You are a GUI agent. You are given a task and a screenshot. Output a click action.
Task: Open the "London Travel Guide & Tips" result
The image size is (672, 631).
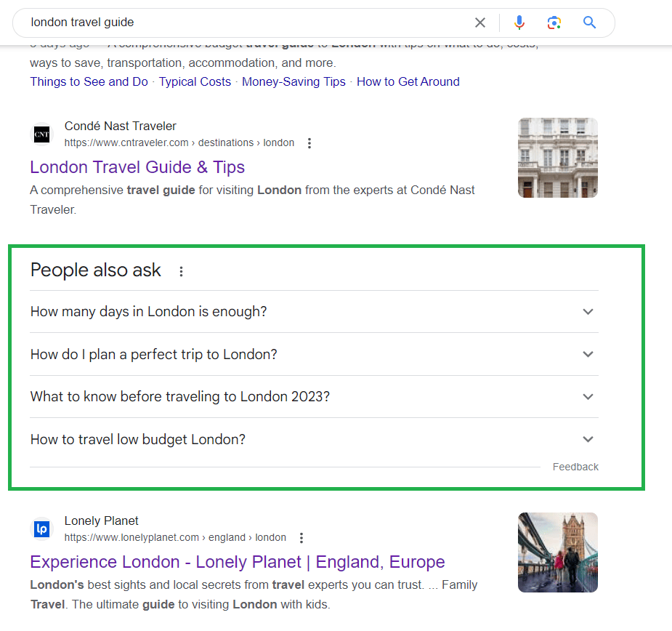click(x=137, y=167)
